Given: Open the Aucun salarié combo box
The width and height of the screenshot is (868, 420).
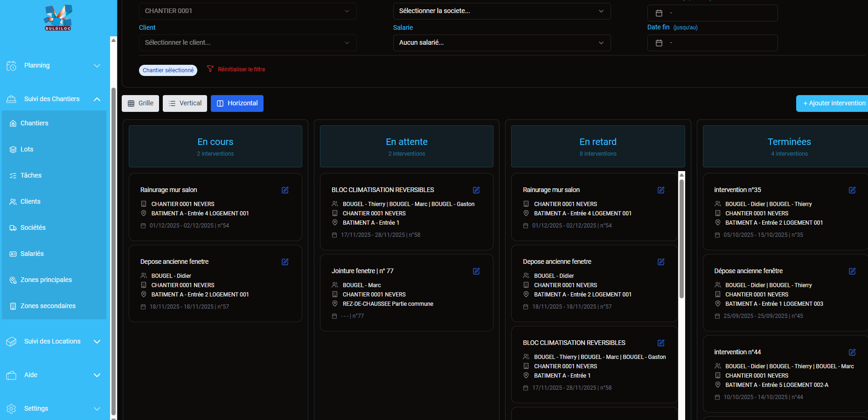Looking at the screenshot, I should click(501, 43).
